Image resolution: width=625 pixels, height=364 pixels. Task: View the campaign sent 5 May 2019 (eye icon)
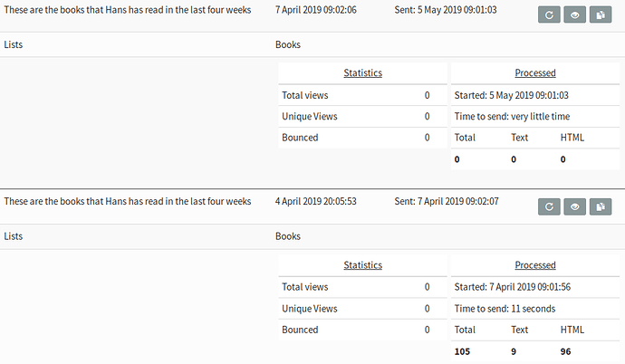point(575,15)
